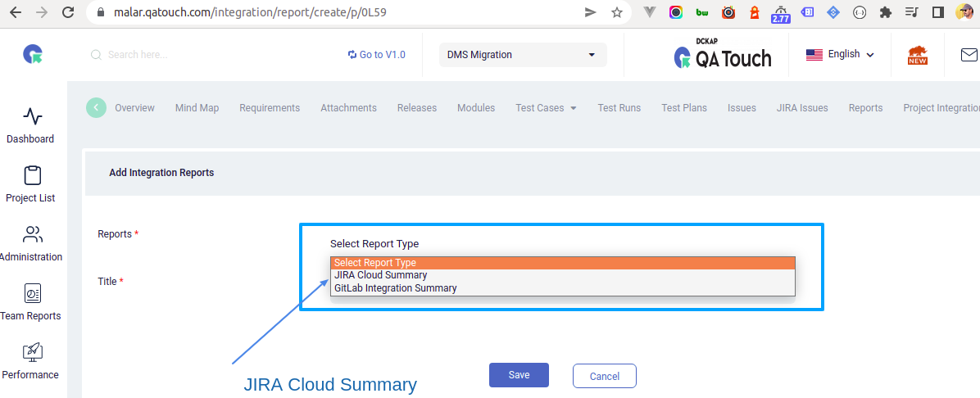This screenshot has height=398, width=980.
Task: Click the Add Integration Reports heading
Action: pos(161,173)
